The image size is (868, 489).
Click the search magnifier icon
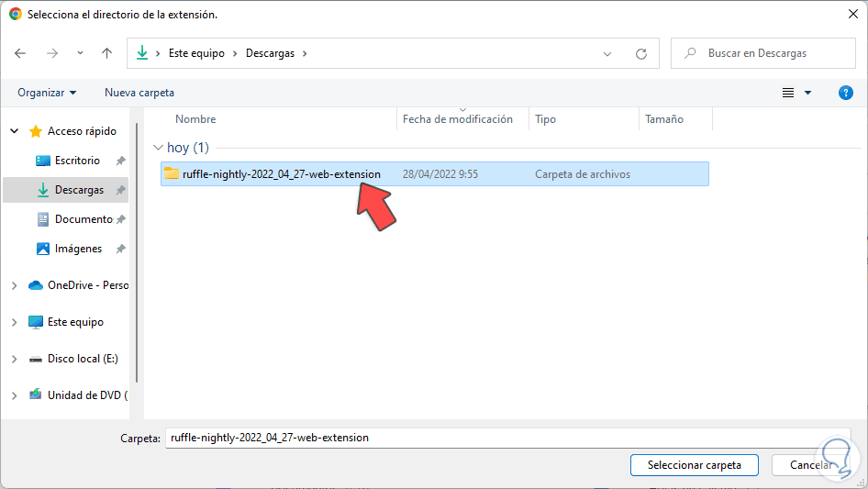coord(690,53)
